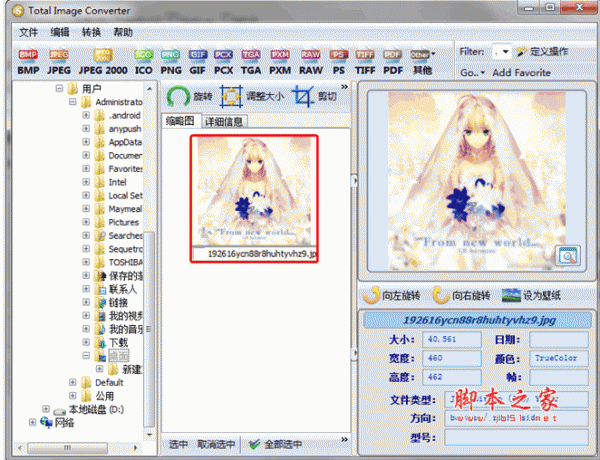Convert image to PNG
Screen dimensions: 600x460
(171, 62)
